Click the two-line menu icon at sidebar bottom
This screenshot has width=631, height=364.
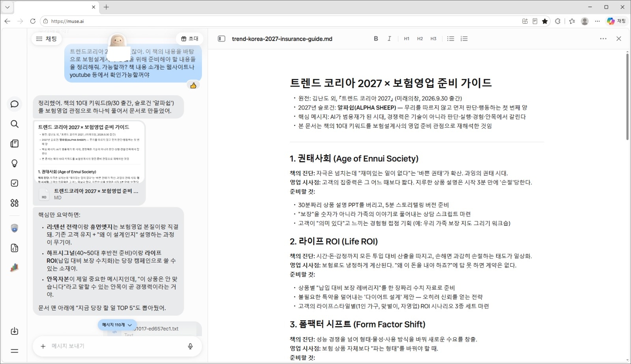15,351
